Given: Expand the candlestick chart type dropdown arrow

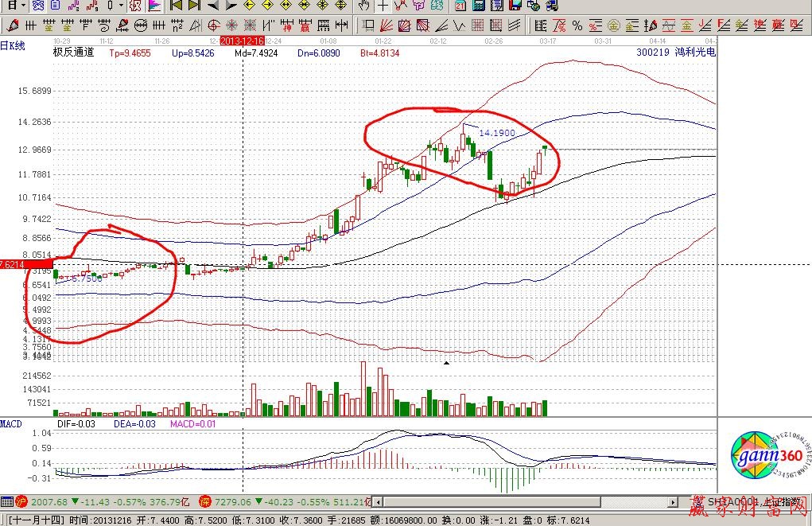Looking at the screenshot, I should (121, 6).
